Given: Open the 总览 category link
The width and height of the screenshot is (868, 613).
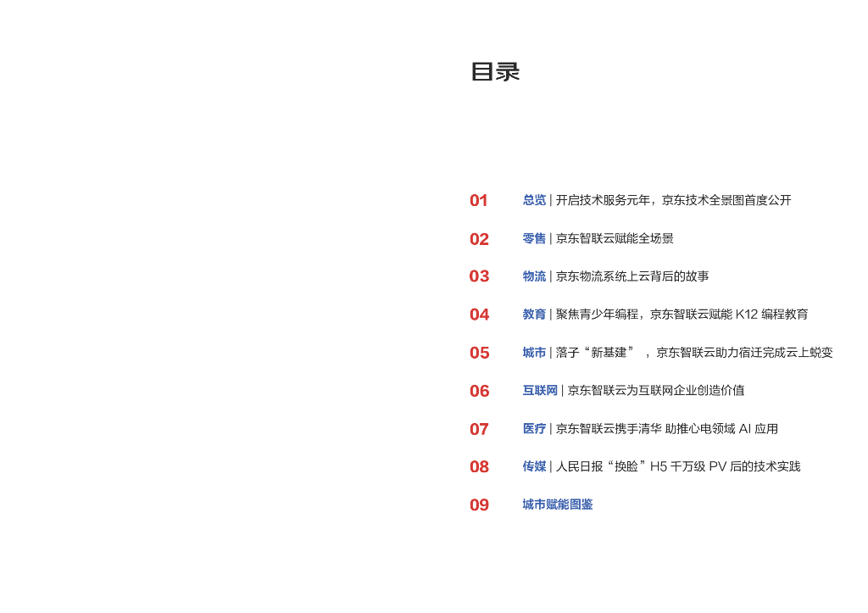Looking at the screenshot, I should point(534,200).
